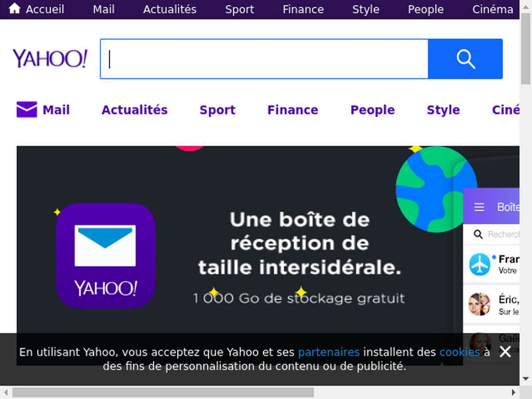Click the scroll left arrow
Image resolution: width=532 pixels, height=399 pixels.
coord(6,393)
